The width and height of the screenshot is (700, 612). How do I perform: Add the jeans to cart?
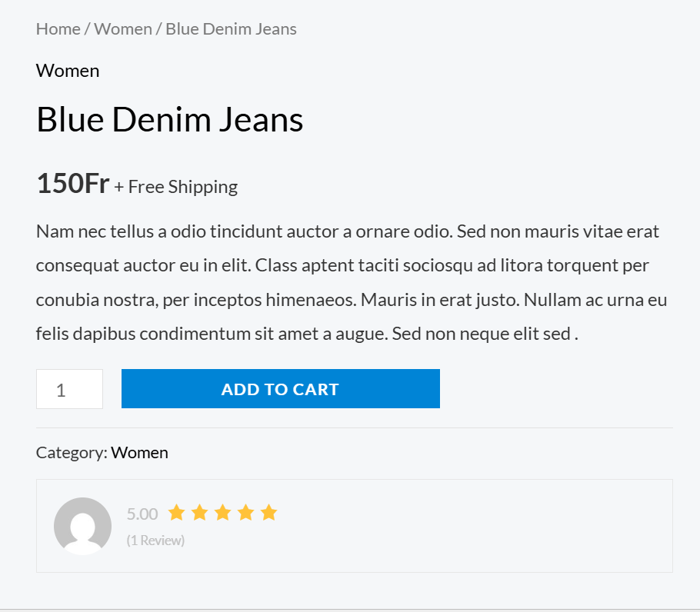click(x=280, y=388)
